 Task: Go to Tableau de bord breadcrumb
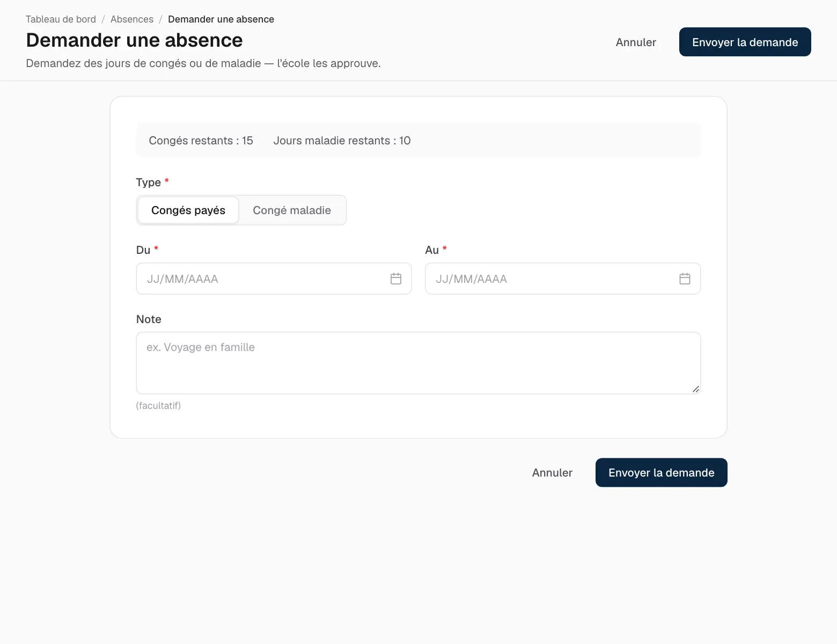(61, 19)
